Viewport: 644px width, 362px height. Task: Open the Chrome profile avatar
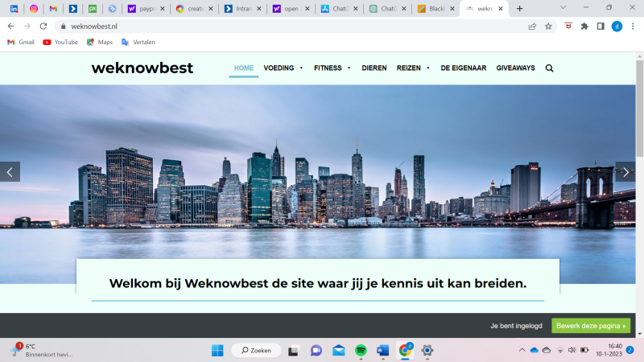[617, 27]
